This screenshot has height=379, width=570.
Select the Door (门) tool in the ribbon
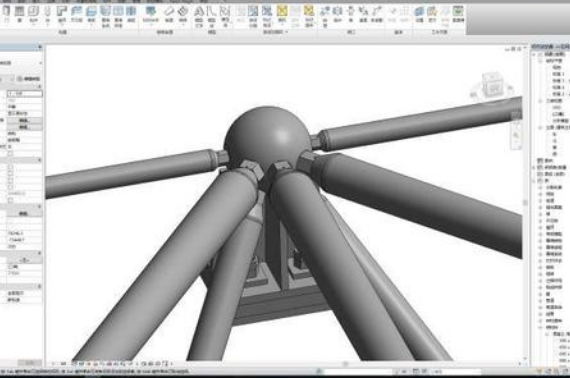[6, 14]
